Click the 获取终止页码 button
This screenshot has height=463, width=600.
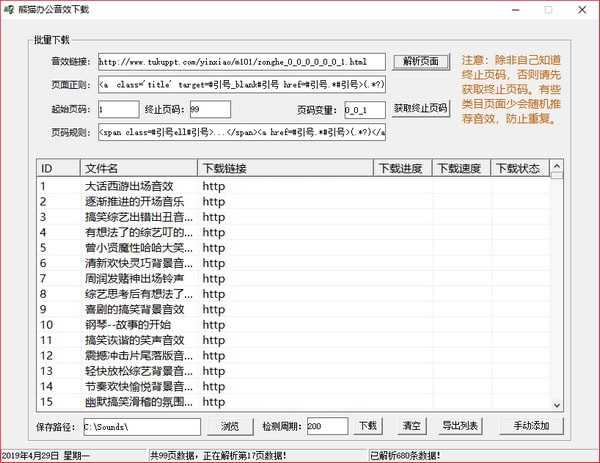coord(421,109)
